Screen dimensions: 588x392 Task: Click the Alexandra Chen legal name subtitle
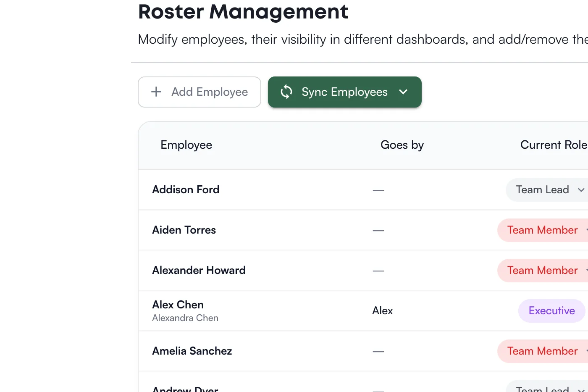pos(185,318)
